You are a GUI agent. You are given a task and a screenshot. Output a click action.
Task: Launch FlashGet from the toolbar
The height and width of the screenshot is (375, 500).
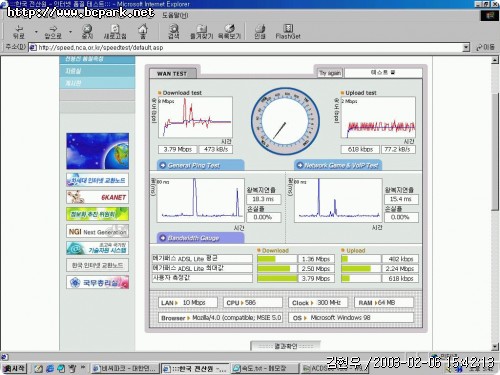click(288, 28)
